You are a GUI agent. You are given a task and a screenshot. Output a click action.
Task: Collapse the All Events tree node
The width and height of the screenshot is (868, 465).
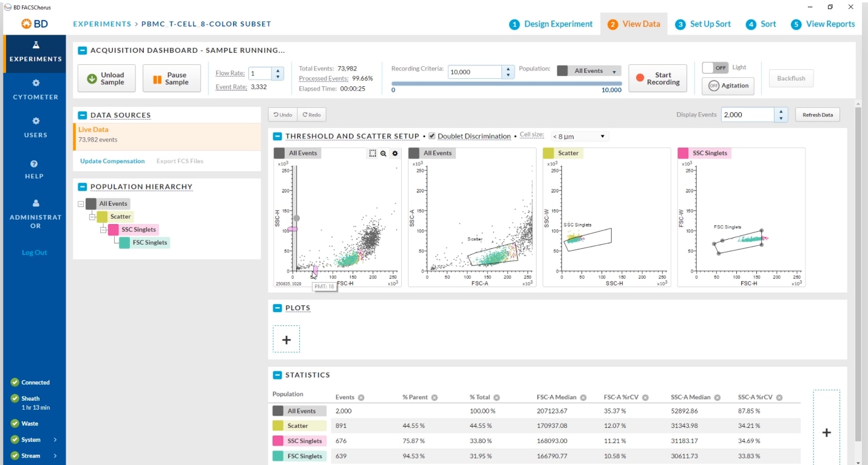pos(81,204)
